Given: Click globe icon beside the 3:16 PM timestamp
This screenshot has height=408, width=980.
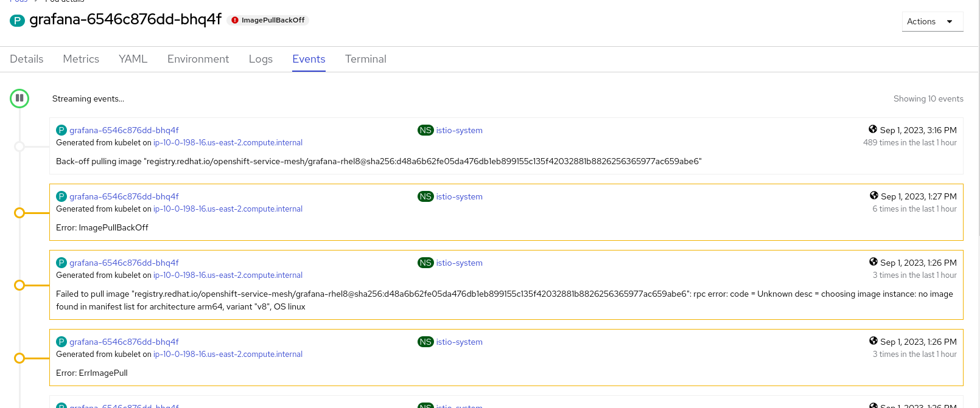Looking at the screenshot, I should click(873, 130).
